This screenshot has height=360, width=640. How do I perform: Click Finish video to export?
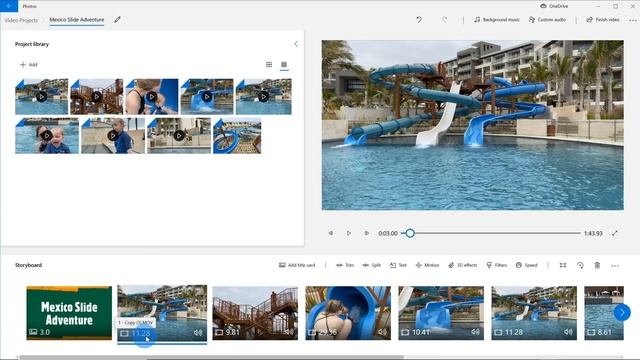[603, 20]
